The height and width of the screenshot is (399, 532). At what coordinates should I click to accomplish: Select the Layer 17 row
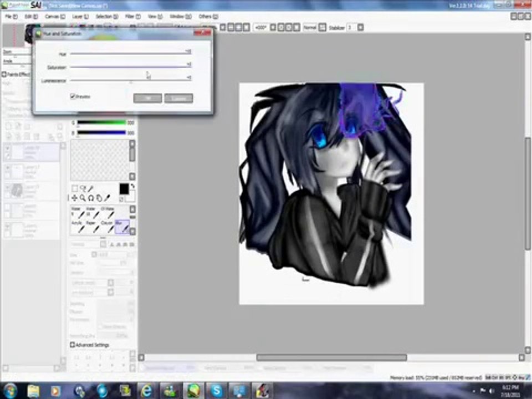tap(31, 172)
